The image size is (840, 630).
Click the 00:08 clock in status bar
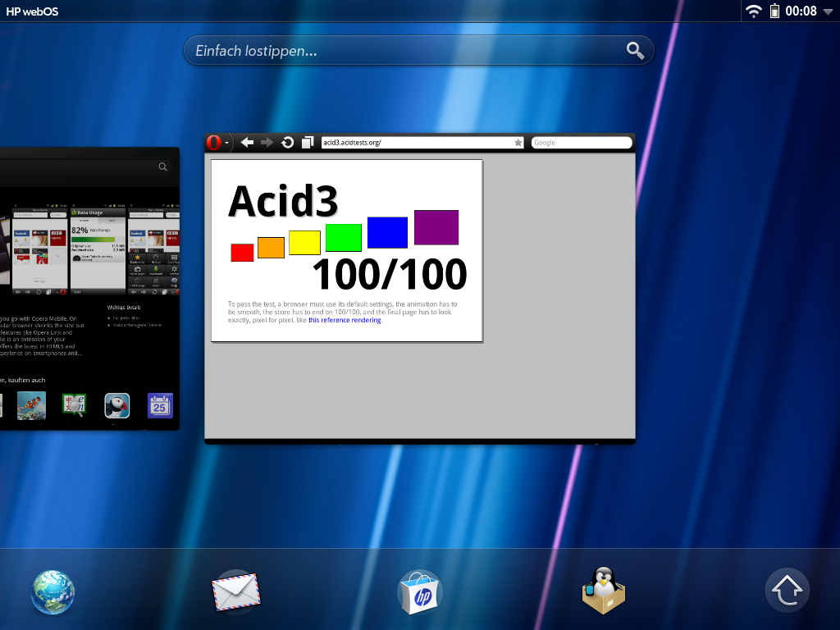coord(801,11)
